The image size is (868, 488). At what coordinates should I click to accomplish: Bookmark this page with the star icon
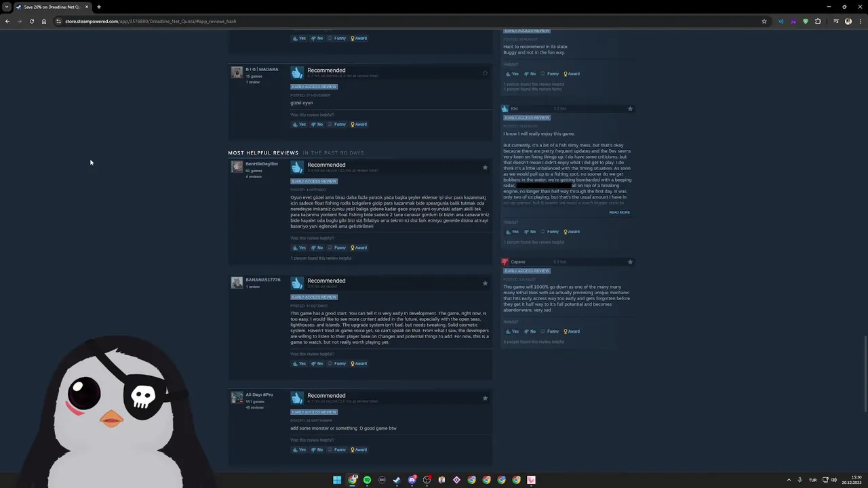pos(764,21)
